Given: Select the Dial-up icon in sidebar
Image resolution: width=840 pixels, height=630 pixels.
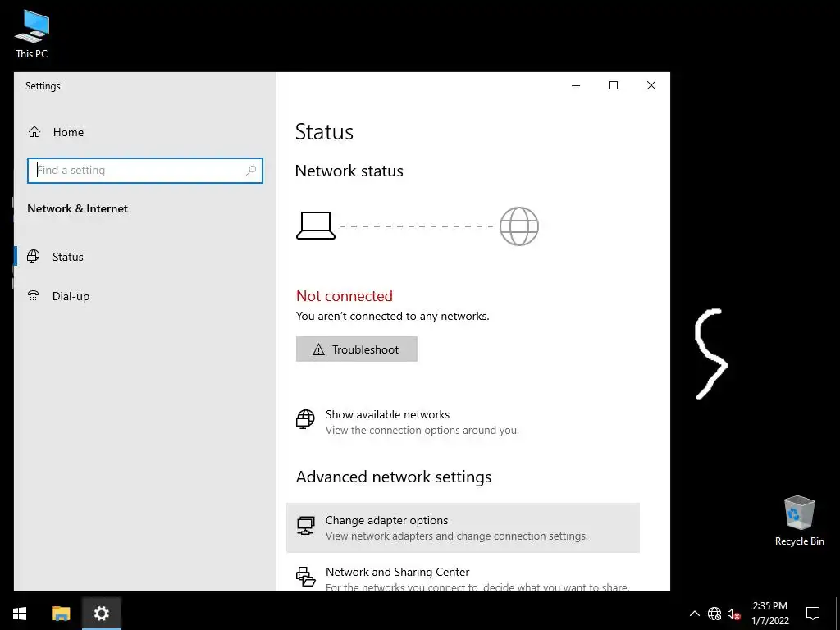Looking at the screenshot, I should pos(33,295).
